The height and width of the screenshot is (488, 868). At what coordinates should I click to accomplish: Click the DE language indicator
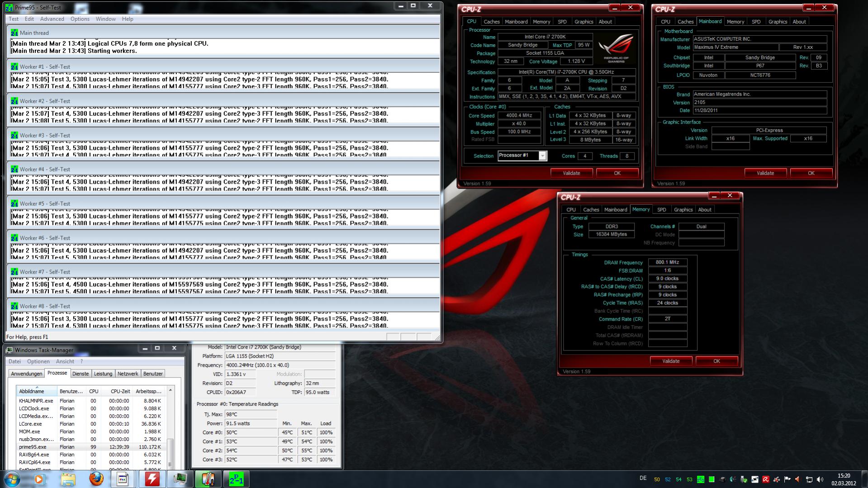pyautogui.click(x=643, y=479)
